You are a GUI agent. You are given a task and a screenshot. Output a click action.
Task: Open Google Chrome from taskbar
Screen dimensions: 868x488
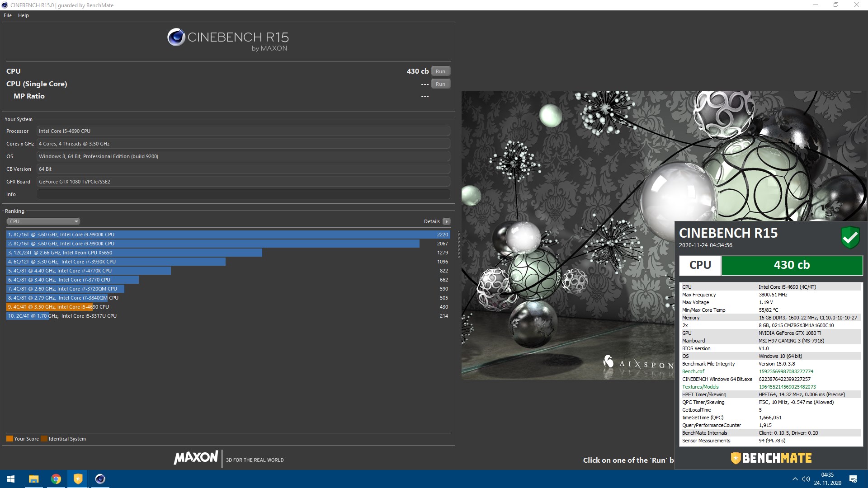(56, 479)
